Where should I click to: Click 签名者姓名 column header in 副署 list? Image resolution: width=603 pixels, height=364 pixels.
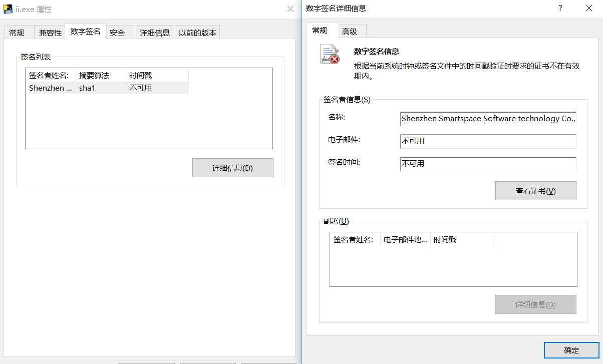click(356, 239)
